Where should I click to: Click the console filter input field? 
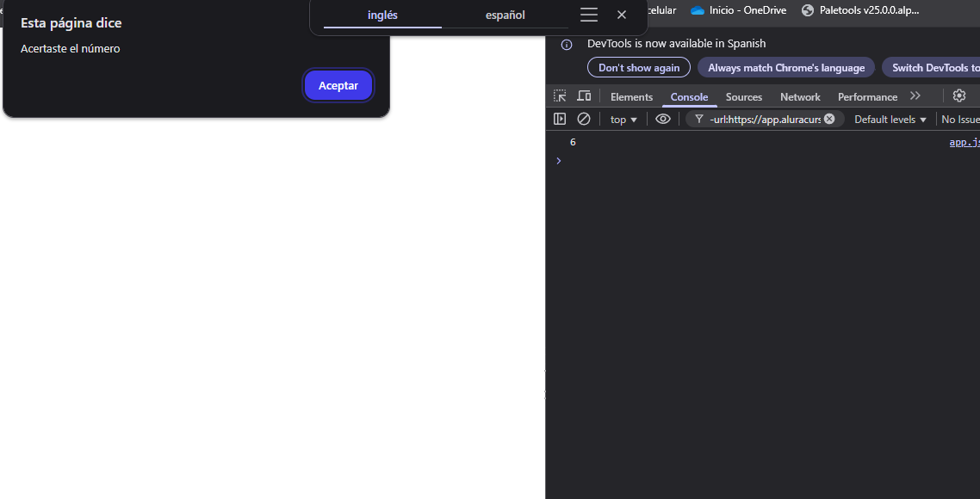(x=765, y=120)
